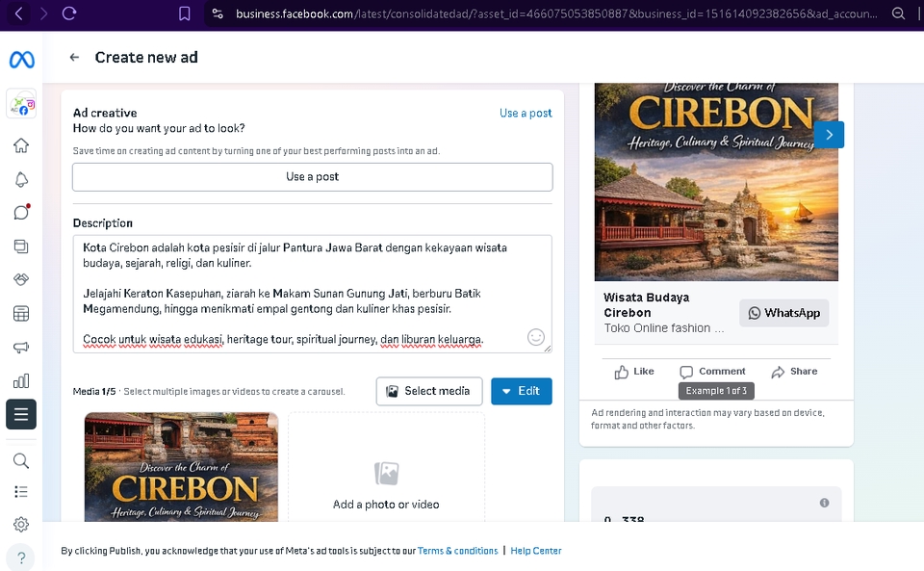Select the Cirebon media thumbnail
The image size is (924, 571).
point(182,467)
